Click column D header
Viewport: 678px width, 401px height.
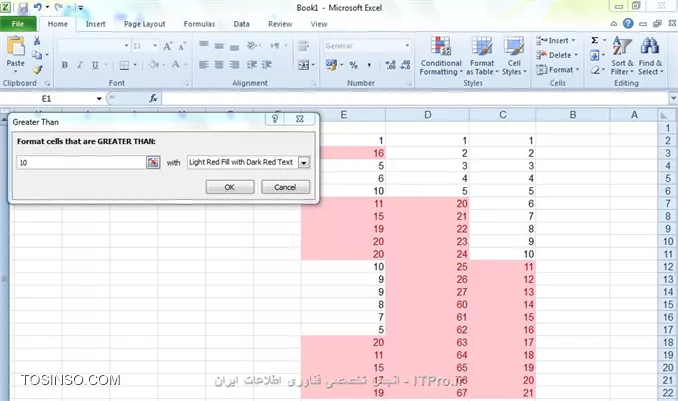coord(427,115)
